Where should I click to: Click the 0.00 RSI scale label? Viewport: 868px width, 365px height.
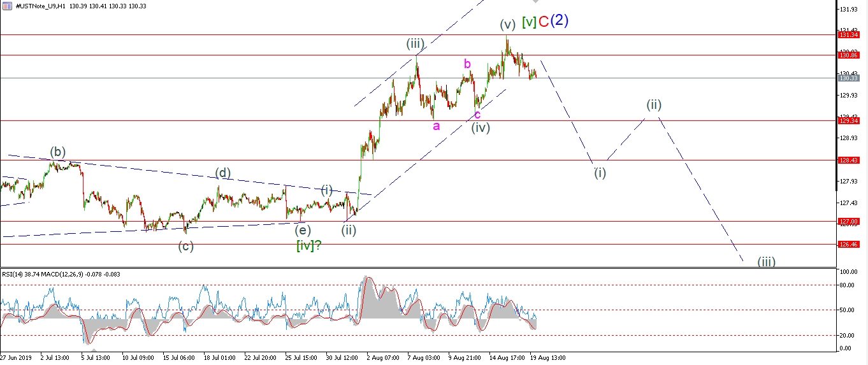point(846,348)
